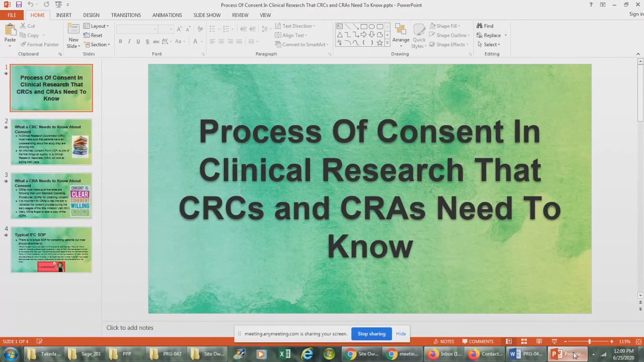Go to the TRANSITIONS tab
Image resolution: width=644 pixels, height=362 pixels.
pyautogui.click(x=126, y=15)
